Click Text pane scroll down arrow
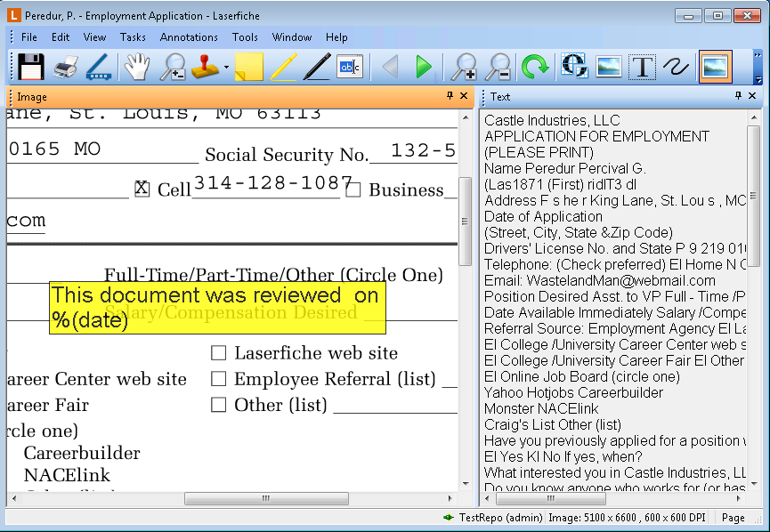 pos(753,484)
